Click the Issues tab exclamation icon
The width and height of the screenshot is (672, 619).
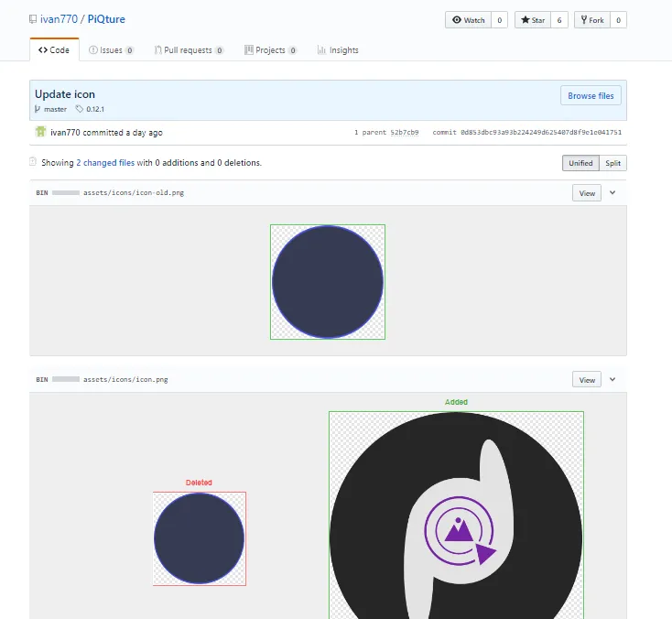tap(93, 49)
